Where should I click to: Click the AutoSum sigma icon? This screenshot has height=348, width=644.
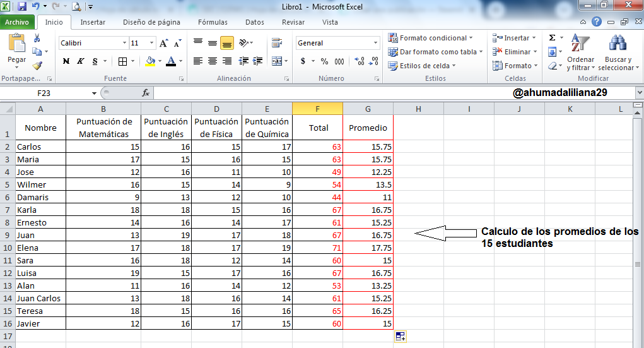pyautogui.click(x=553, y=38)
